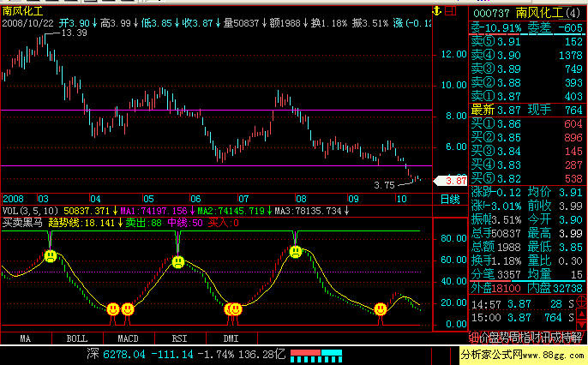Click the lower magenta horizontal line near 5.00
Screen dimensions: 588x365
[216, 165]
